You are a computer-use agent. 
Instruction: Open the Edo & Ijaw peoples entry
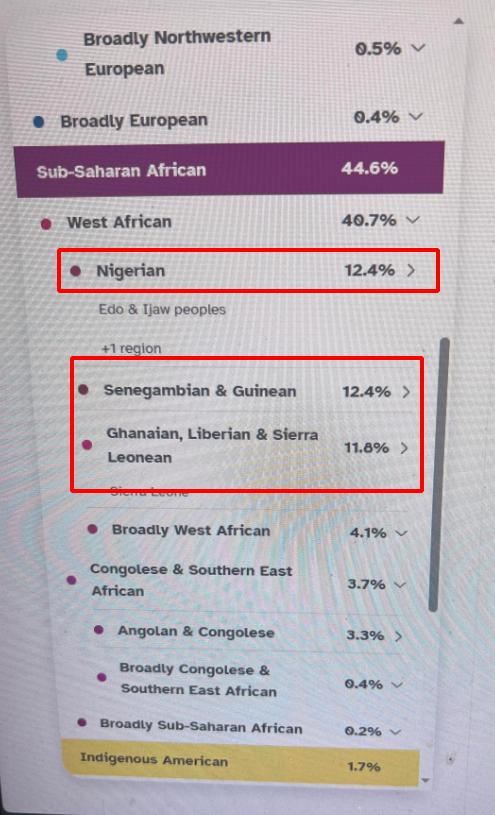coord(162,310)
